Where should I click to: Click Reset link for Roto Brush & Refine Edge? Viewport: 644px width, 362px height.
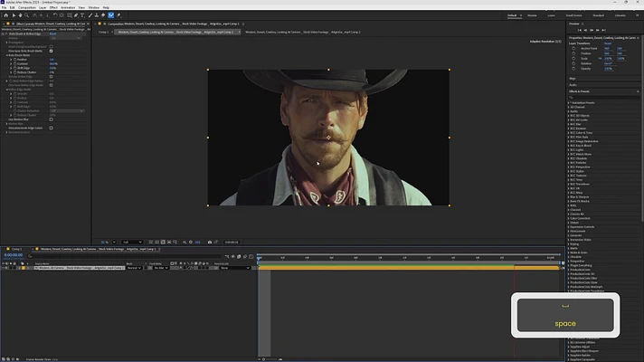coord(52,33)
